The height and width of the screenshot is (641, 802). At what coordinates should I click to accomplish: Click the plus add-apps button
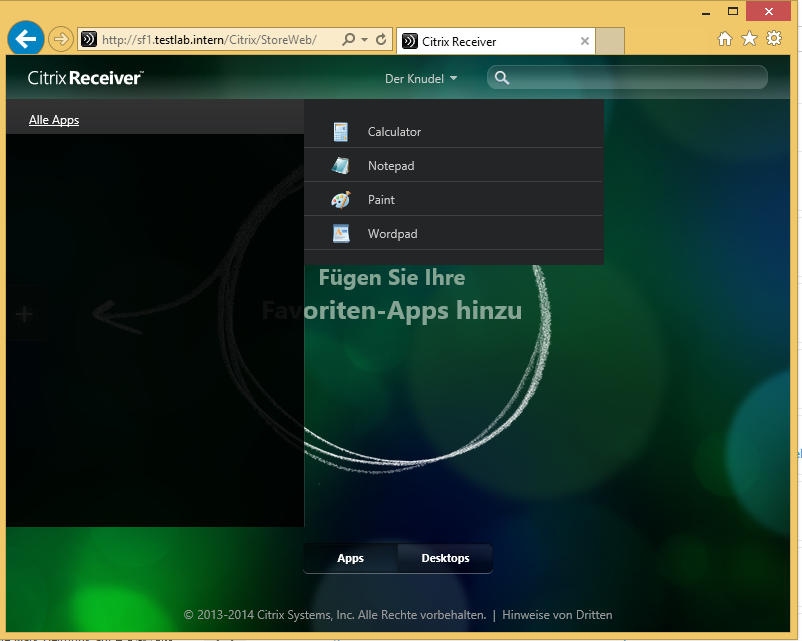pyautogui.click(x=24, y=314)
